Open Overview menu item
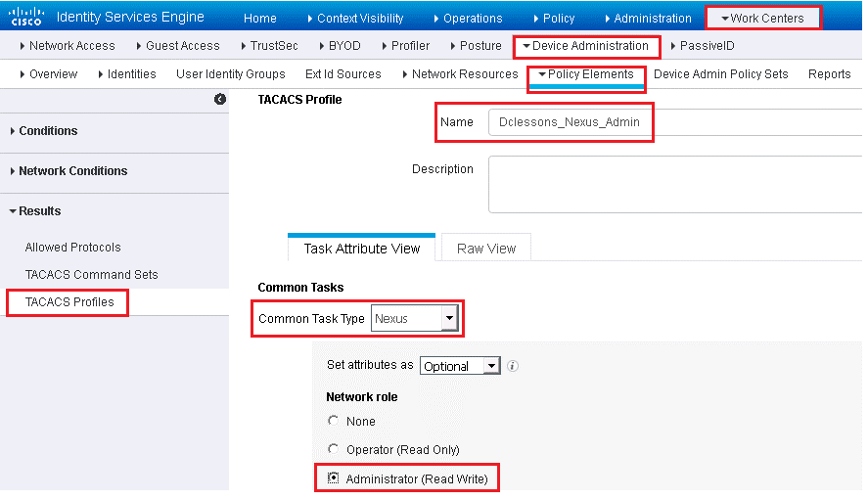 click(49, 74)
